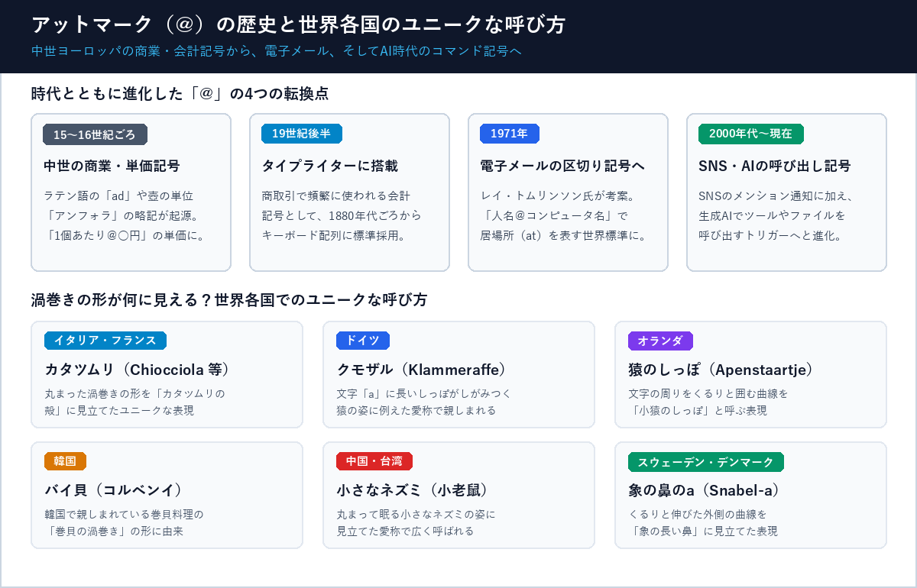The width and height of the screenshot is (917, 588).
Task: Click the text line 猿の姿に例えた愛称で親しまれる
Action: 416,411
